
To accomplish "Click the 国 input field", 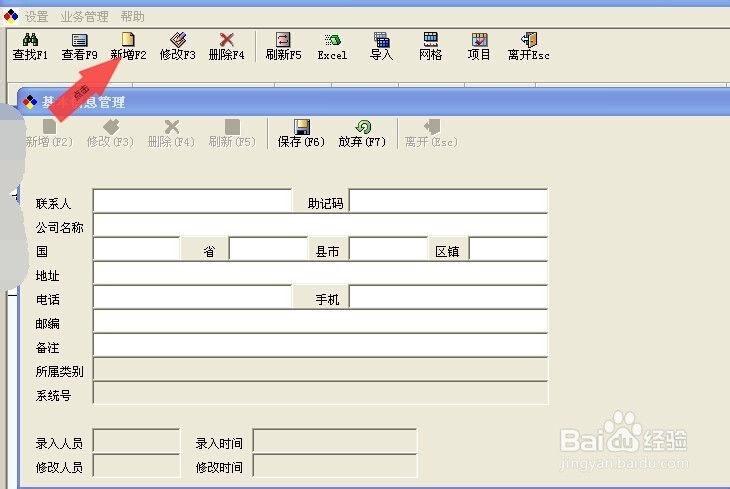I will (x=136, y=249).
